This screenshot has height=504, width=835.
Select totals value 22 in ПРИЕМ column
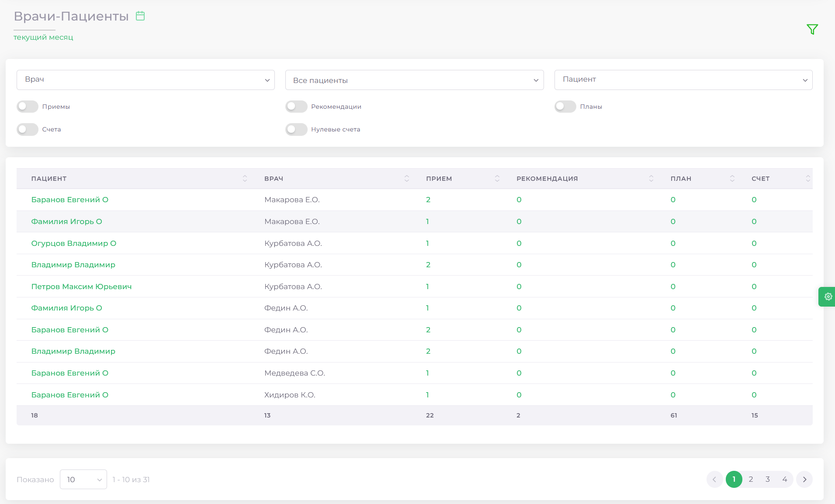(430, 415)
